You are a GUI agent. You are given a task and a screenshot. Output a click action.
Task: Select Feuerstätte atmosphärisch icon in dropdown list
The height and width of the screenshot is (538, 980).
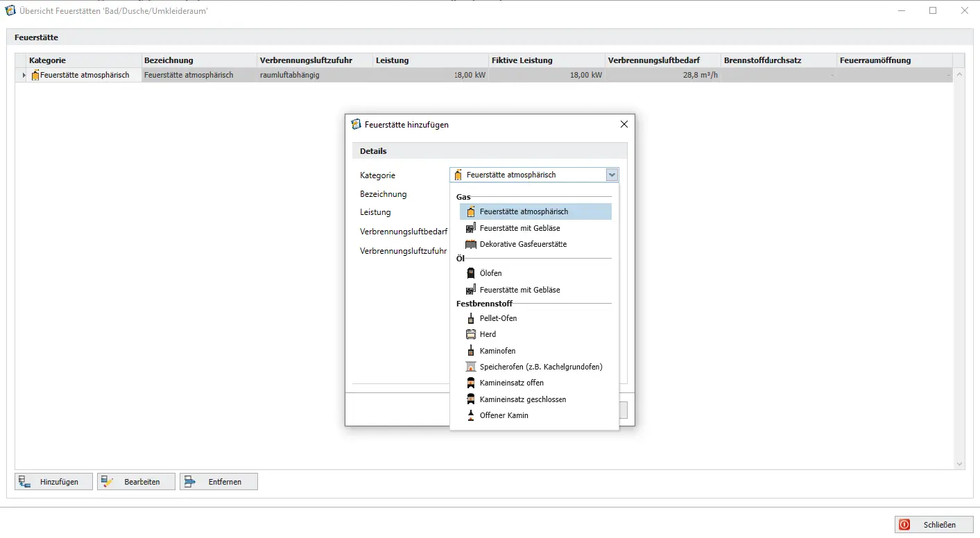[x=471, y=211]
